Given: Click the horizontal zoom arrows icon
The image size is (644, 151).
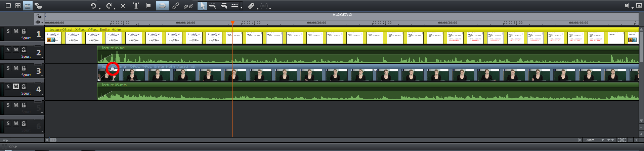Looking at the screenshot, I should [610, 140].
